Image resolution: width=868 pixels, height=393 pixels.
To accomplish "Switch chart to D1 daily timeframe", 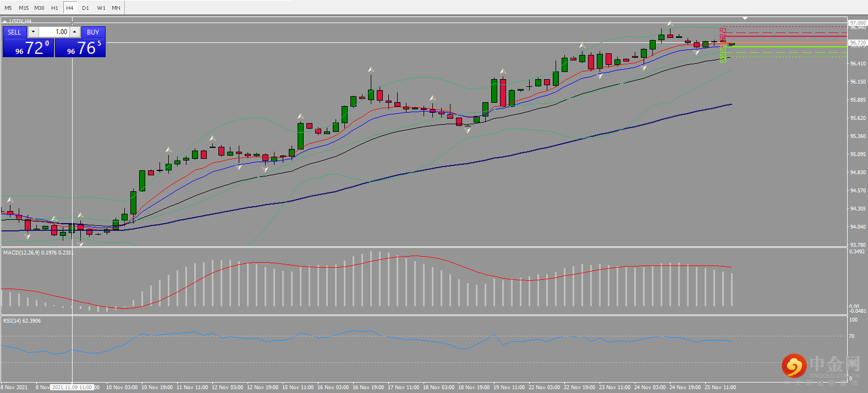I will pos(85,8).
